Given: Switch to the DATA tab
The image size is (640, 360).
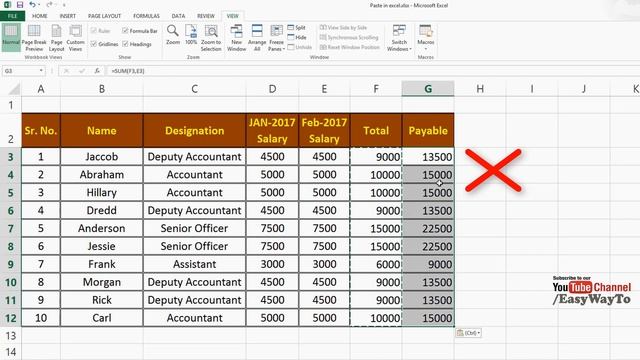Looking at the screenshot, I should tap(178, 16).
